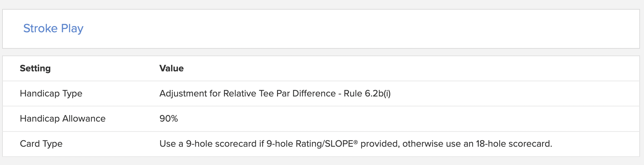This screenshot has height=165, width=644.
Task: Select the Handicap Type row label
Action: point(51,94)
